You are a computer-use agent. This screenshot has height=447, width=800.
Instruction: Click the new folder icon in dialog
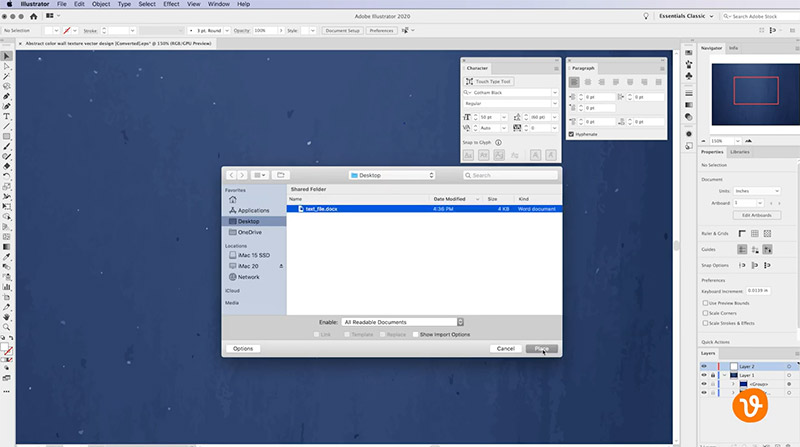[281, 175]
